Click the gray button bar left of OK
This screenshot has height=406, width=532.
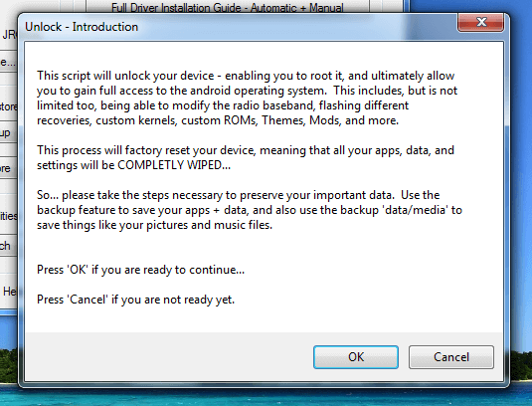(169, 356)
